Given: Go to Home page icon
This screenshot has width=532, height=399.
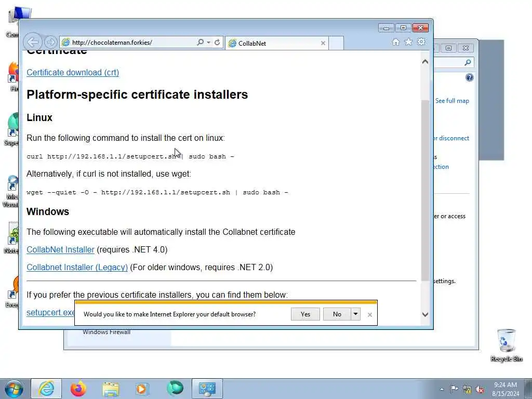Looking at the screenshot, I should click(395, 42).
